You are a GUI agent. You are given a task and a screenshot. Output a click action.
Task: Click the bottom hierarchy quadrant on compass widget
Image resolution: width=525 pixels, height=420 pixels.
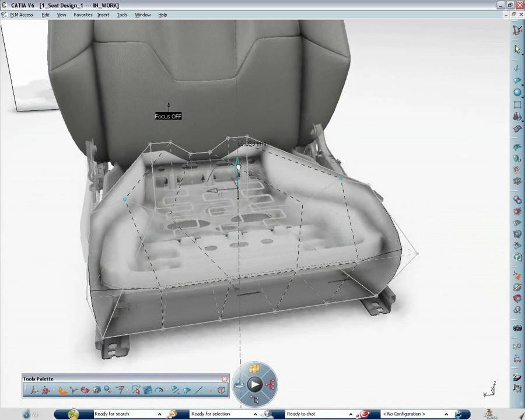pos(255,400)
